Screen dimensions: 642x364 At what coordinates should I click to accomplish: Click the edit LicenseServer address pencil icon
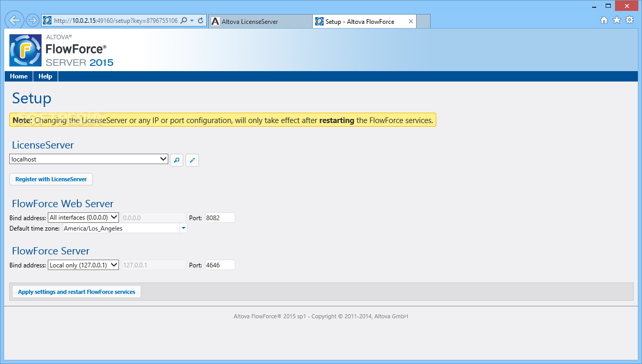pyautogui.click(x=192, y=160)
